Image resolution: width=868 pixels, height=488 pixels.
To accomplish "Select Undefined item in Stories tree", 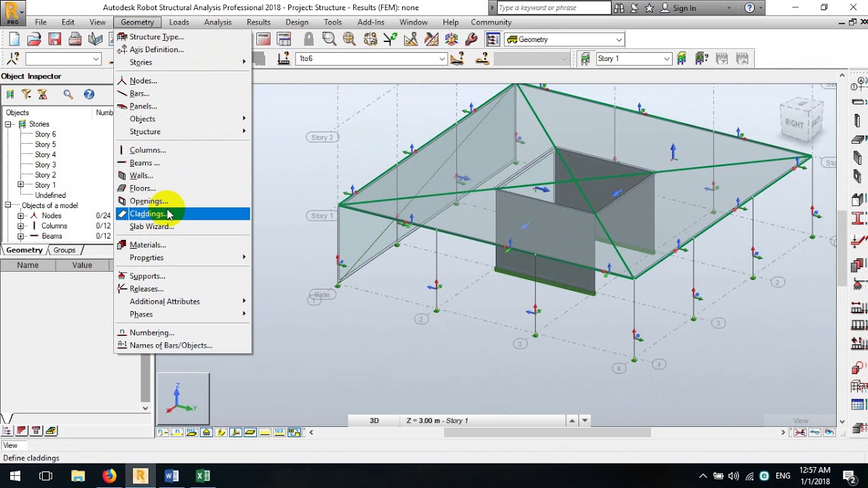I will click(x=50, y=195).
